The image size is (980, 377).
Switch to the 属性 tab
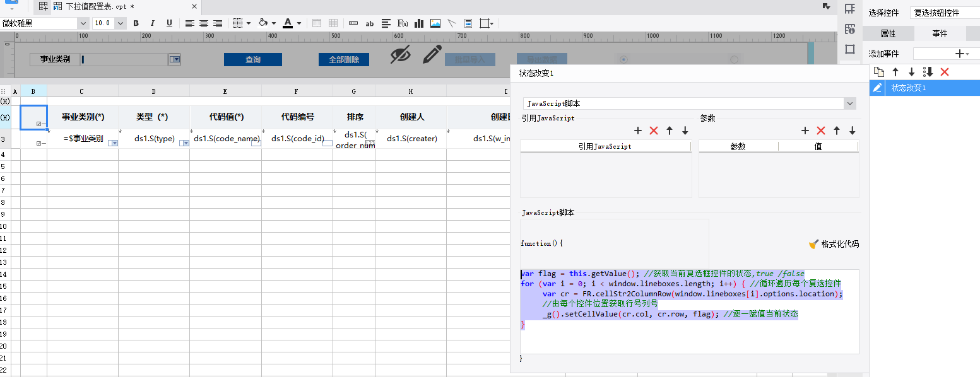(x=888, y=33)
